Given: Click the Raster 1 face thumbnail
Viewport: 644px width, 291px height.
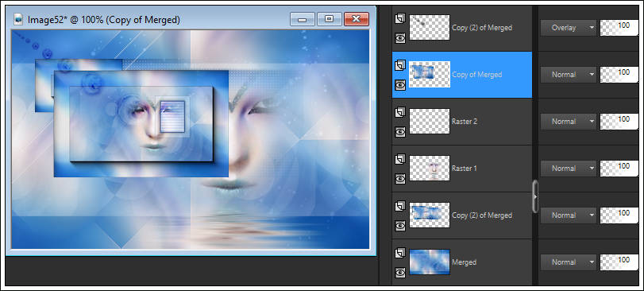Looking at the screenshot, I should (430, 168).
